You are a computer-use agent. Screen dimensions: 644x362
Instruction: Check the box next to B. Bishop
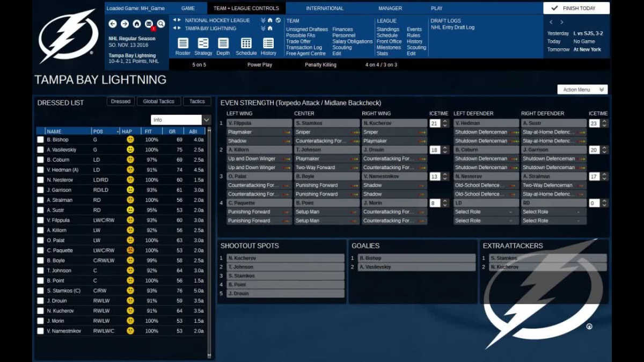(x=40, y=140)
